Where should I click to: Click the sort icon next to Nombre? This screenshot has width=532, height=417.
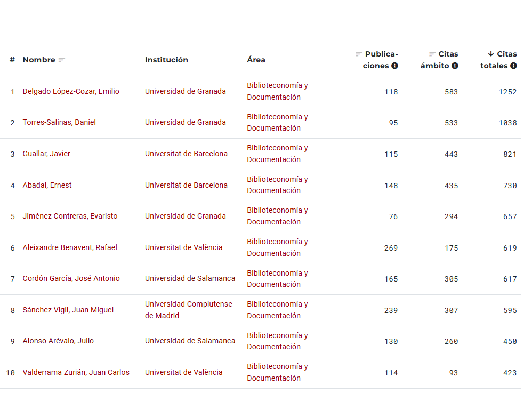click(62, 60)
